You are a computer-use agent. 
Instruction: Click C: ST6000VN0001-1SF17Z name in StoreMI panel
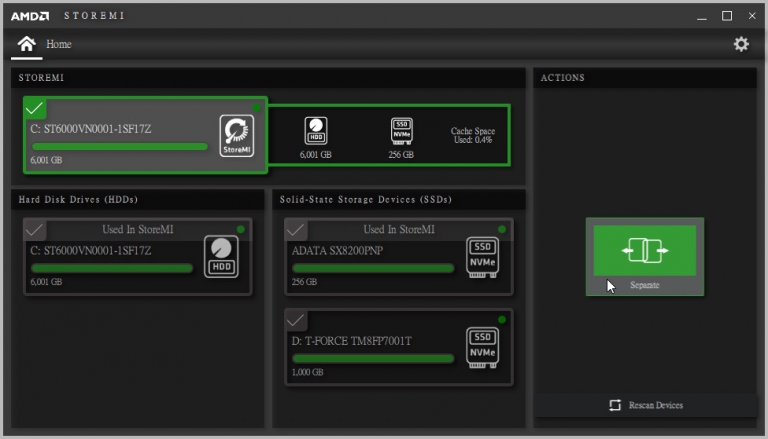(x=91, y=129)
